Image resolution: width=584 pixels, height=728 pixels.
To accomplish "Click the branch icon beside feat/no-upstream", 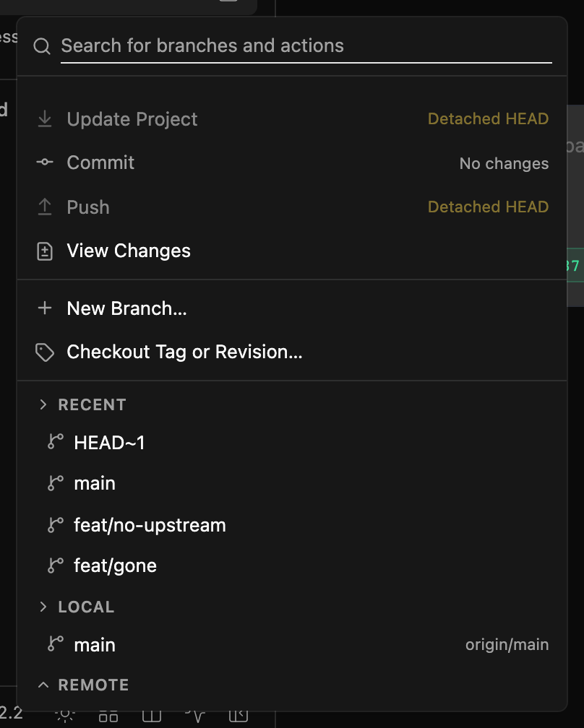I will click(55, 524).
